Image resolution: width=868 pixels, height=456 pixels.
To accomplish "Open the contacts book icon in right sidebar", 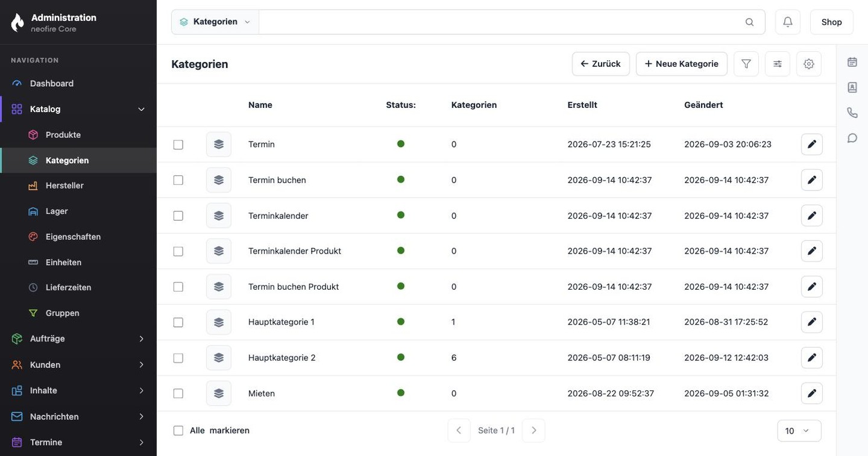I will (x=852, y=87).
